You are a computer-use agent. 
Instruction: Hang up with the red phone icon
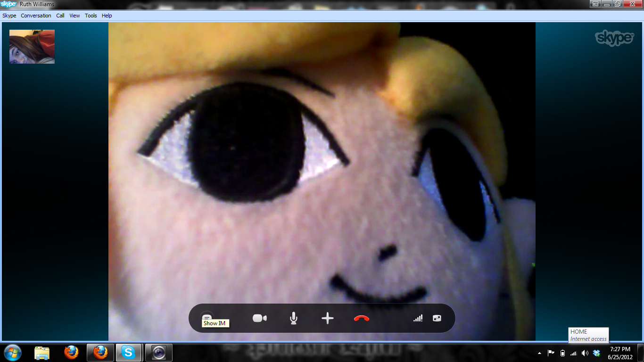(361, 319)
